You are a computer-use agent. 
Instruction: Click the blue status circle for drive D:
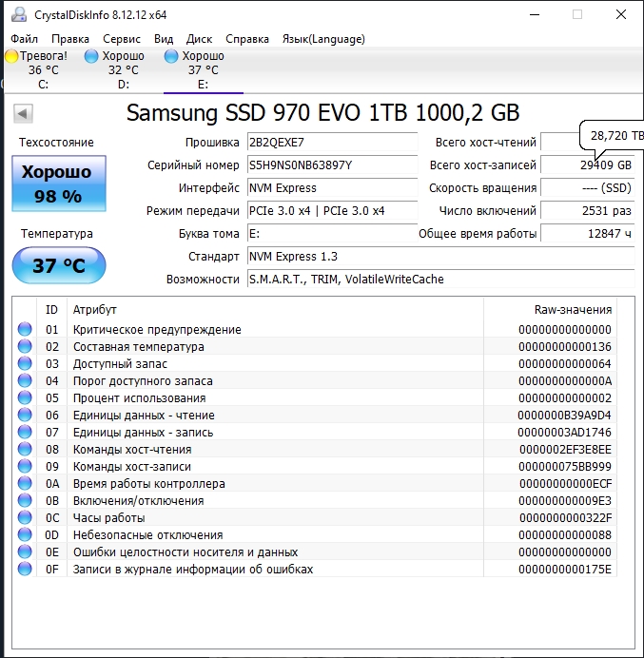coord(90,56)
